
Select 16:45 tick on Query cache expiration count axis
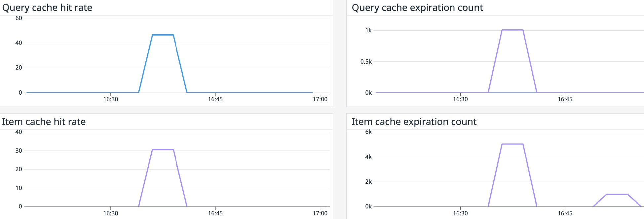[x=565, y=99]
